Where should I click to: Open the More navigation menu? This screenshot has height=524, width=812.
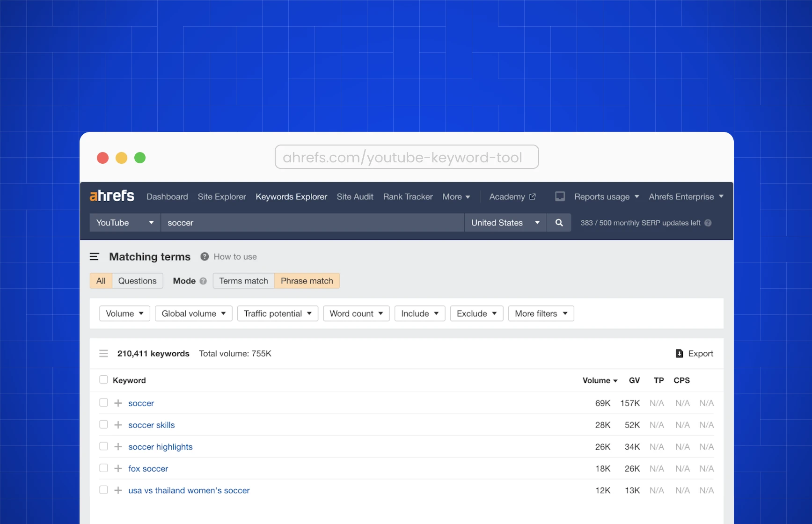(x=456, y=196)
